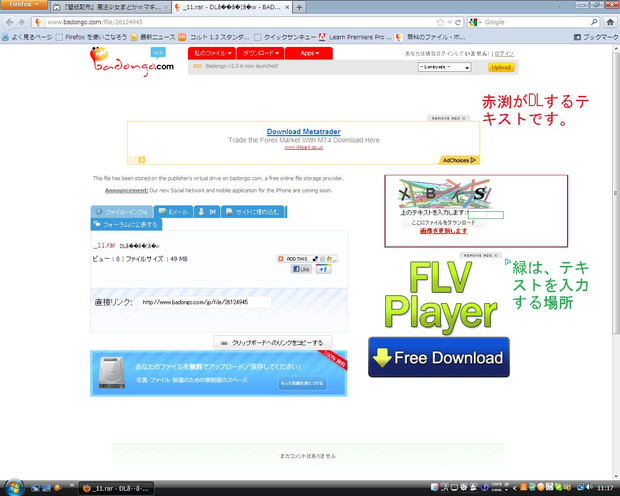The height and width of the screenshot is (496, 620).
Task: Click the captcha text entry field
Action: (486, 215)
